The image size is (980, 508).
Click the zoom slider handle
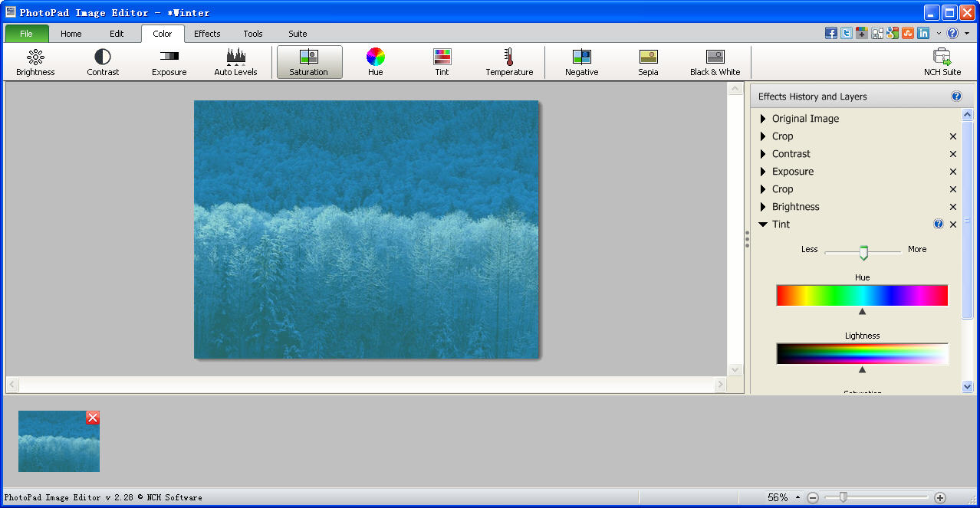point(844,497)
